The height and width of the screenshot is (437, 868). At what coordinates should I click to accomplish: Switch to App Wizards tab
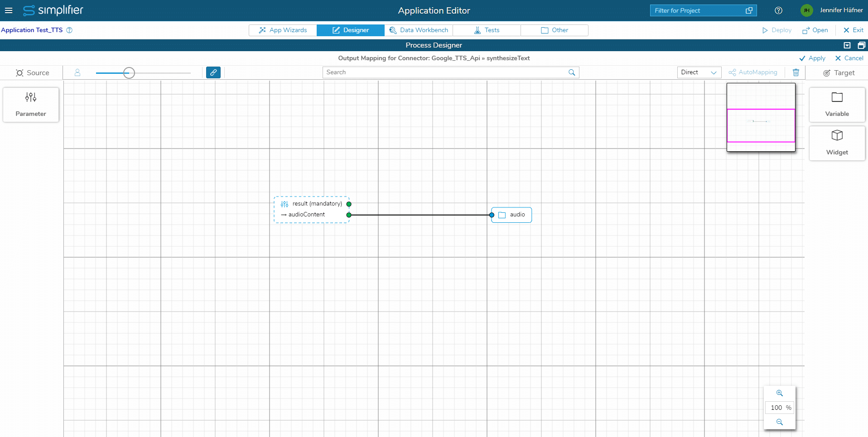point(283,30)
